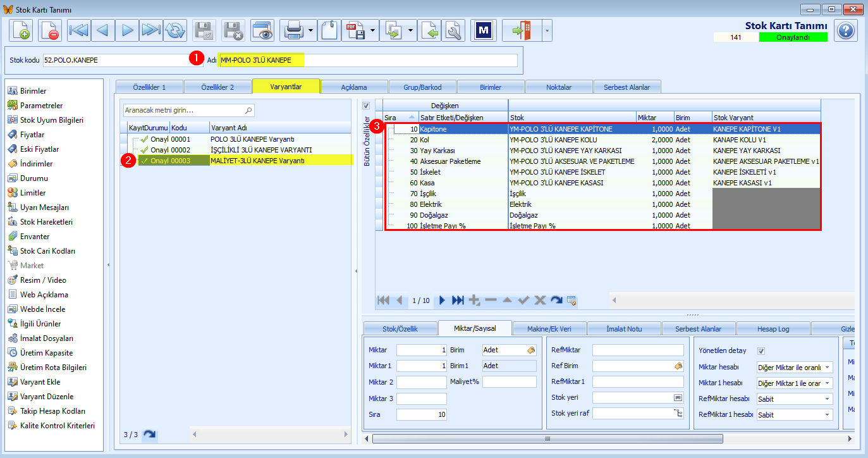
Task: Open the Hesap Log tab
Action: [773, 328]
